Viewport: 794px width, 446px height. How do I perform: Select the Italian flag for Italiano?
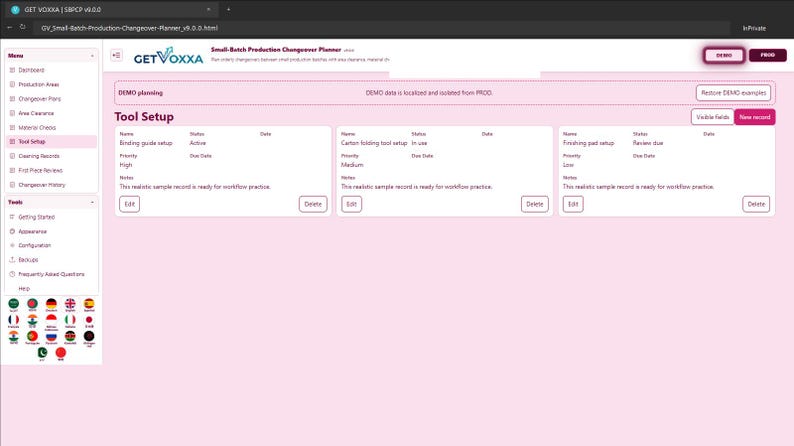[70, 320]
